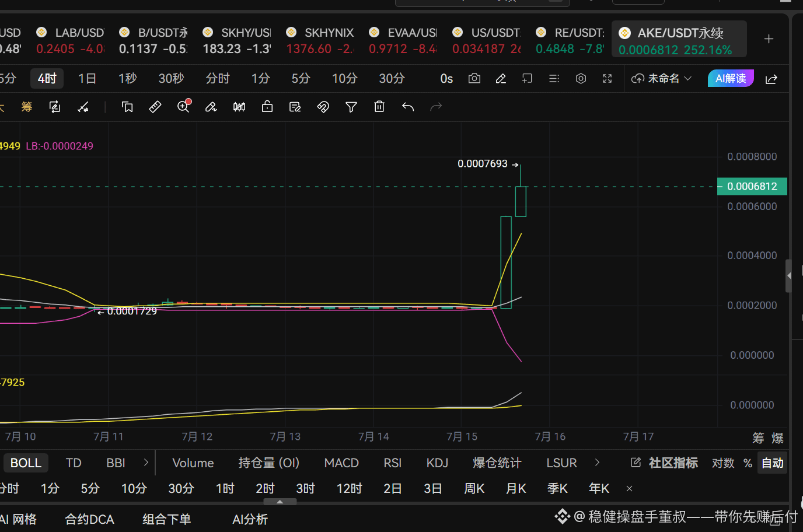This screenshot has height=532, width=803.
Task: Toggle the KDJ indicator
Action: click(x=437, y=463)
